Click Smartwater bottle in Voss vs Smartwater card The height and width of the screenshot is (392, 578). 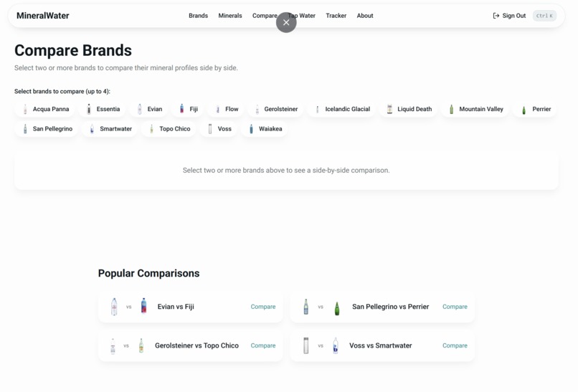[x=336, y=345]
